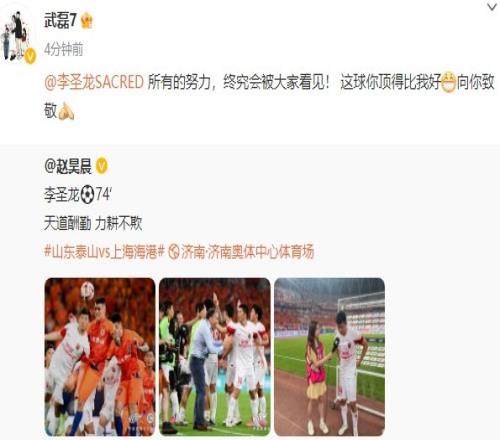The image size is (500, 440).
Task: Open 武磊7 username link
Action: click(60, 21)
